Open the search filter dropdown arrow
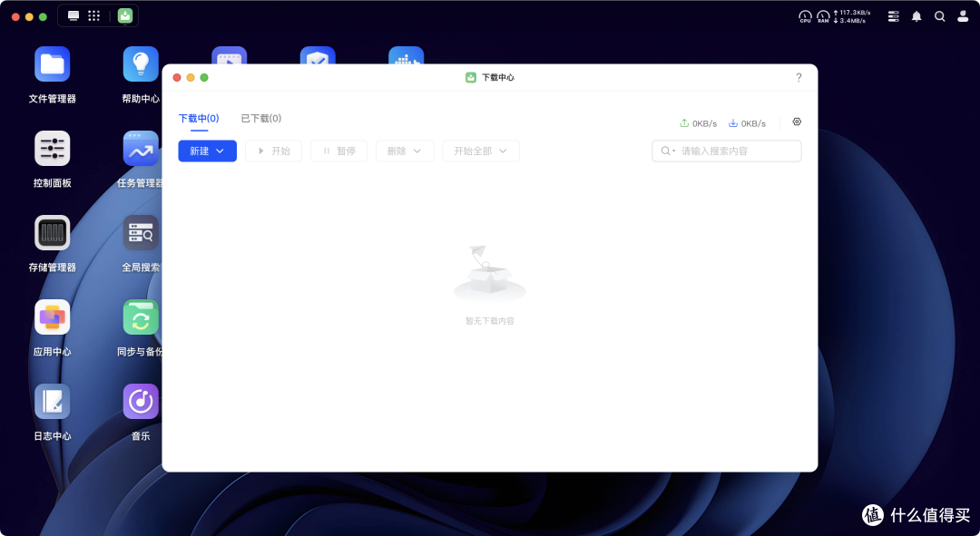This screenshot has width=980, height=536. (673, 151)
